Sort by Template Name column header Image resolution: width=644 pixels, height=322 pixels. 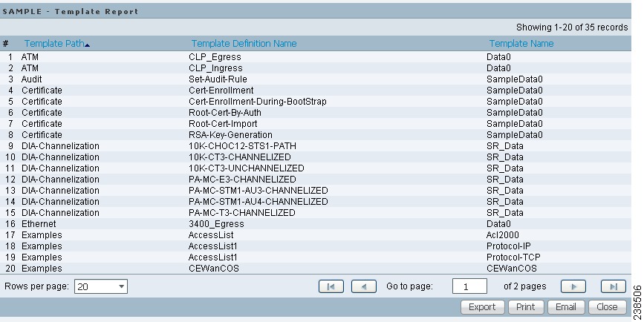(x=521, y=44)
